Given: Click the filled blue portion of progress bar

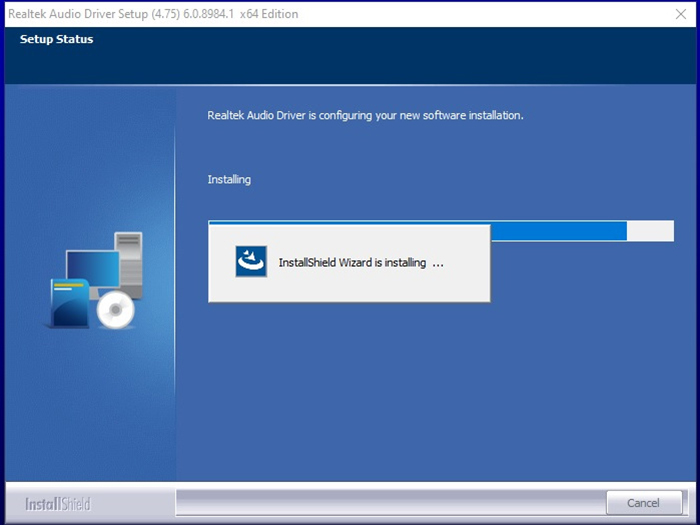Looking at the screenshot, I should [x=560, y=231].
